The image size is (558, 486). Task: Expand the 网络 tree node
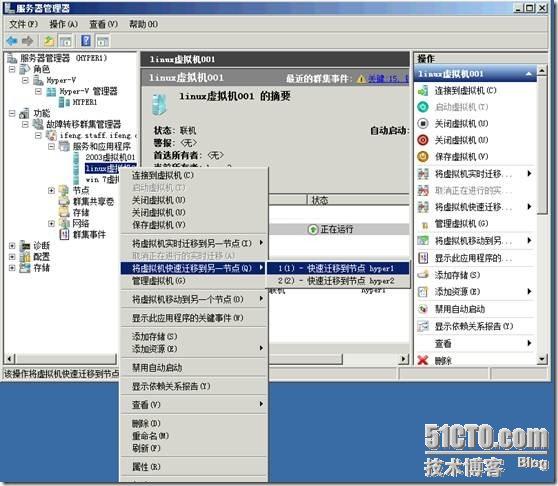[51, 223]
